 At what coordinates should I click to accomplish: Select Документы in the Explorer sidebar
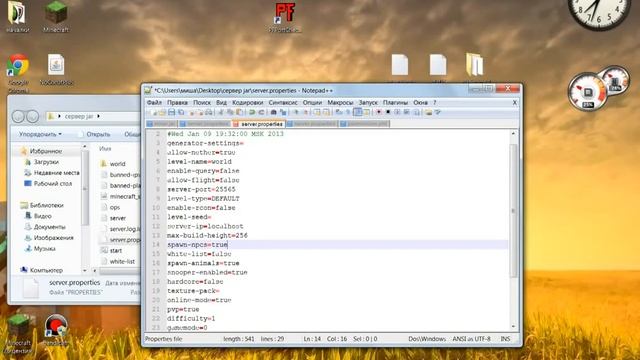point(45,227)
